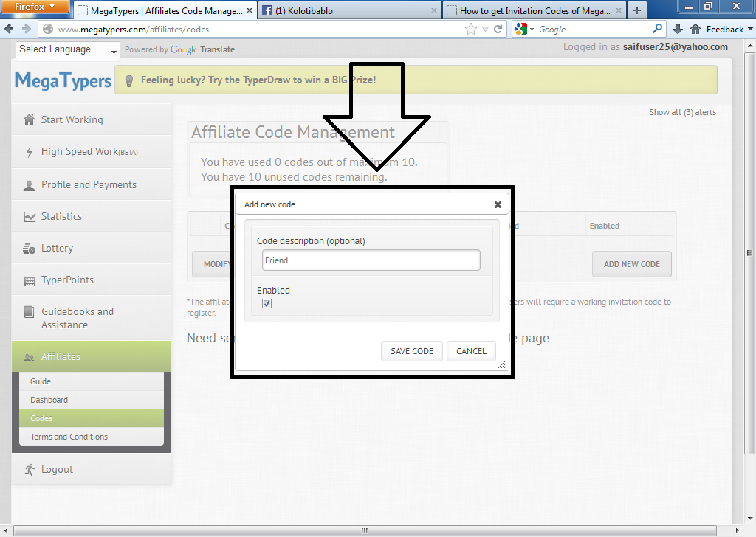Close the Kolotibablo tab
The height and width of the screenshot is (537, 756).
click(434, 10)
